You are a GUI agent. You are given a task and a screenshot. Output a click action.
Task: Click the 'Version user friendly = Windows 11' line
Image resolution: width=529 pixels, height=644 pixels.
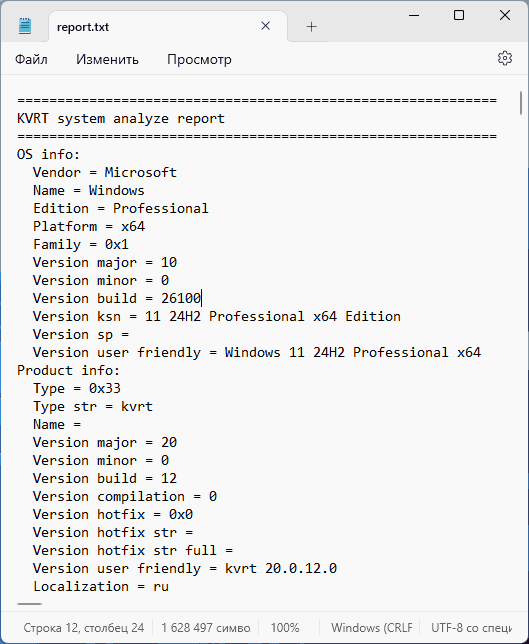[257, 352]
